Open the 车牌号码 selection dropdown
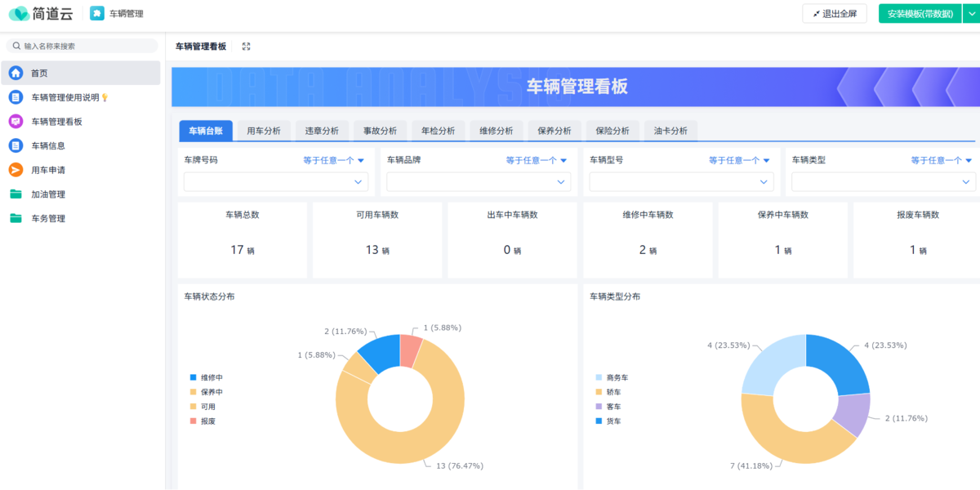 [x=276, y=182]
